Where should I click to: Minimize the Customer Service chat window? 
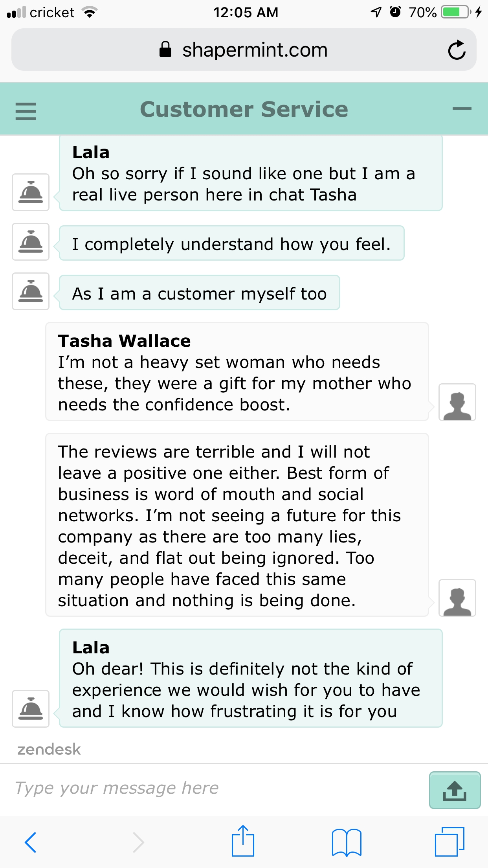(x=462, y=109)
